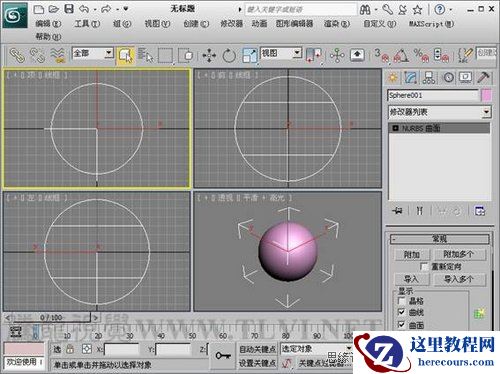Toggle the Window/Crossing selection icon
The width and height of the screenshot is (500, 374).
[x=186, y=55]
